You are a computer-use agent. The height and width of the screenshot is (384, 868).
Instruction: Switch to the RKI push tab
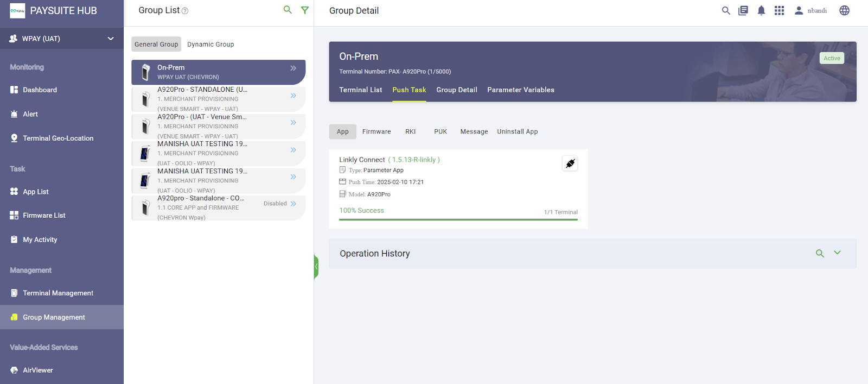(x=411, y=131)
